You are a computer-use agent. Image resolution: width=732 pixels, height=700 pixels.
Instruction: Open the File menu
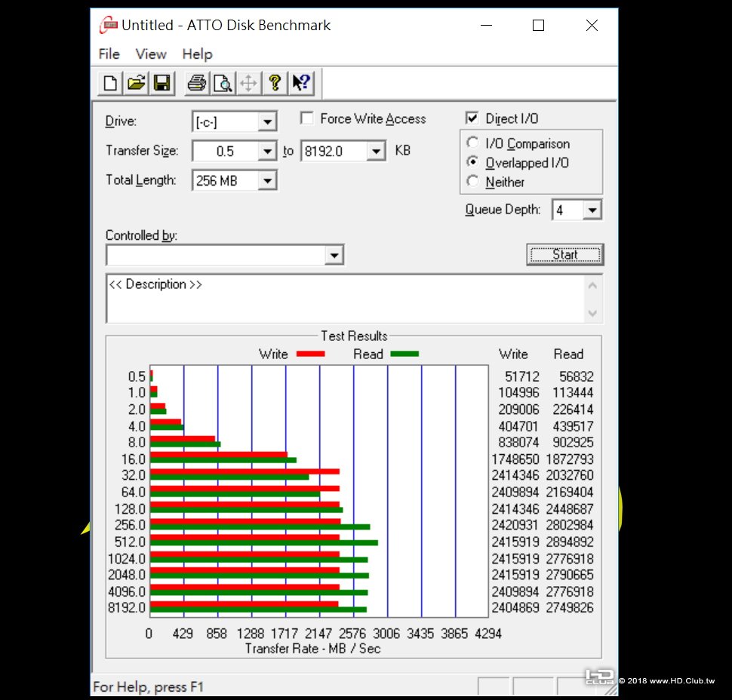[109, 54]
